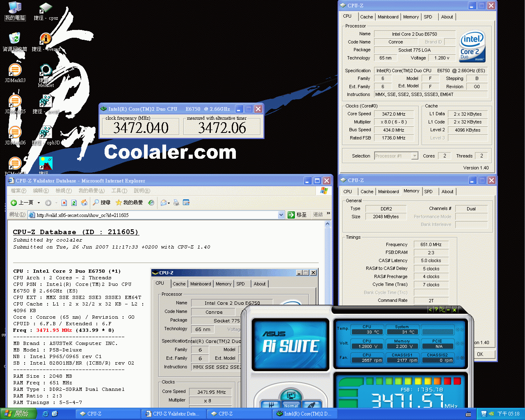Open Search in the IE toolbar

pyautogui.click(x=101, y=203)
